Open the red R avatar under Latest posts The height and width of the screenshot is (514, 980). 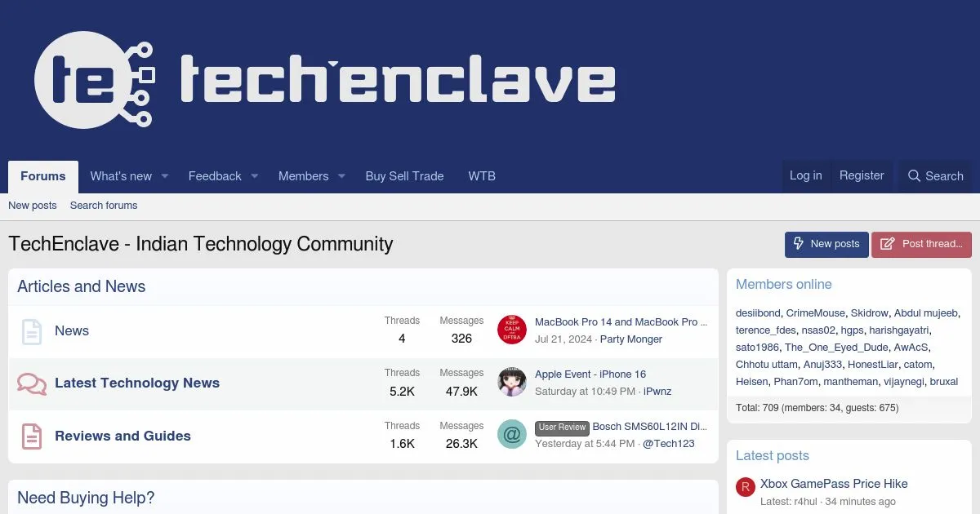(745, 487)
